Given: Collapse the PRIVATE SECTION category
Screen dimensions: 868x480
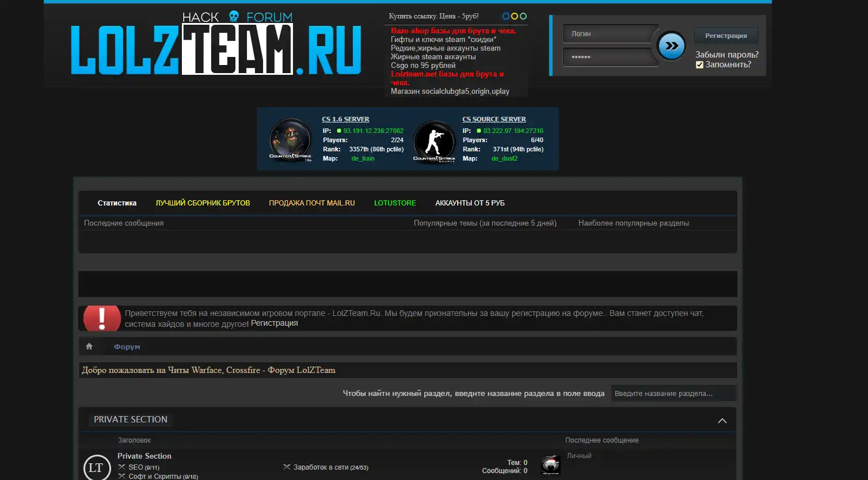Looking at the screenshot, I should coord(722,421).
